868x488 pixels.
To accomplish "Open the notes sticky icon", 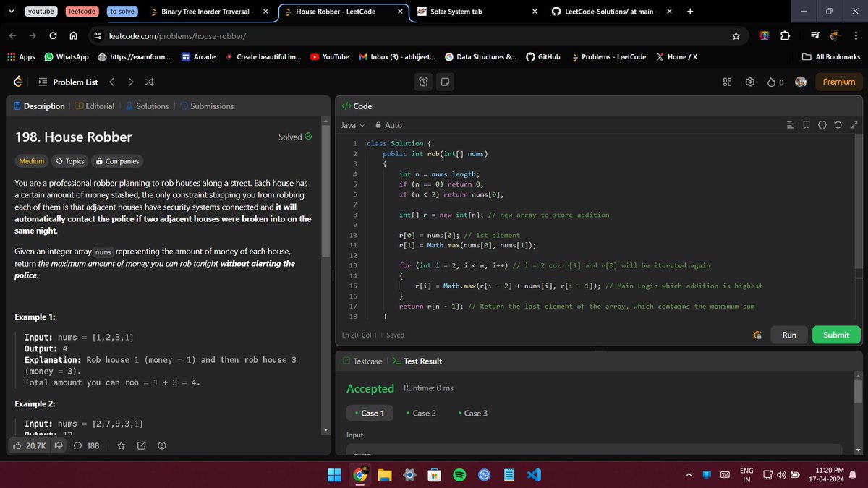I will pos(445,82).
